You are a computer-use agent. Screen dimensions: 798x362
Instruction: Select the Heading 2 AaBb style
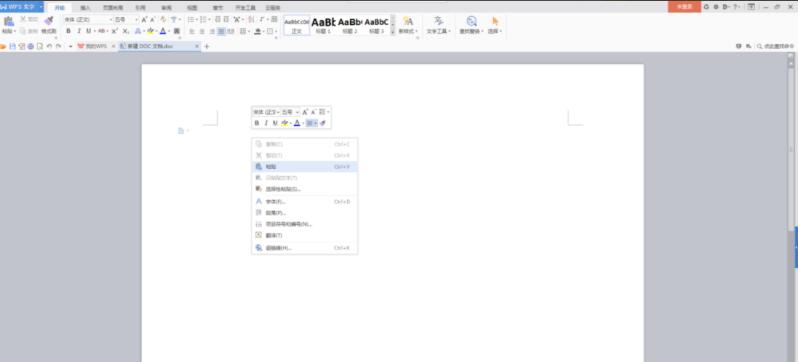point(350,24)
